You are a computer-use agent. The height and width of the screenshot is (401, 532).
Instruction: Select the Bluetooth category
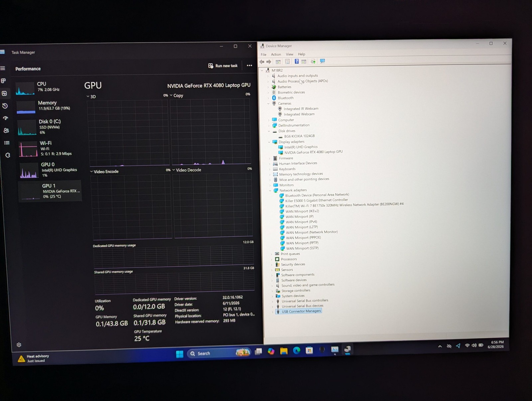[x=283, y=98]
